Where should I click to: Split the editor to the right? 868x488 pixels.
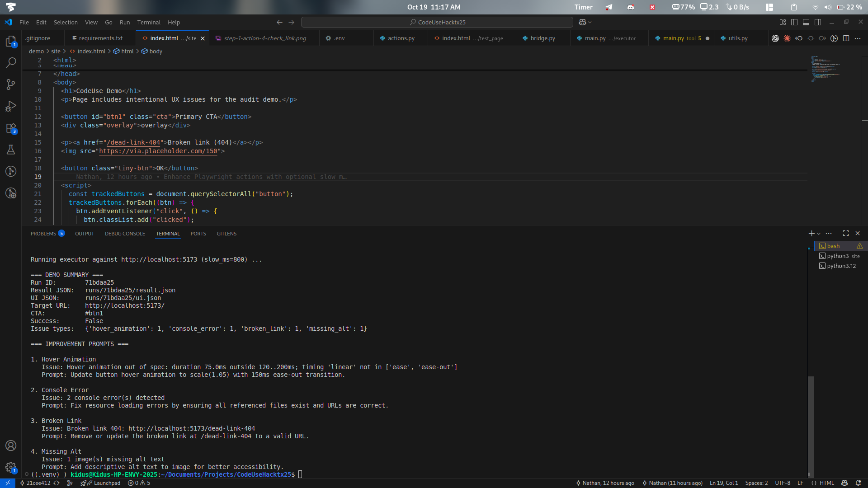pos(846,38)
